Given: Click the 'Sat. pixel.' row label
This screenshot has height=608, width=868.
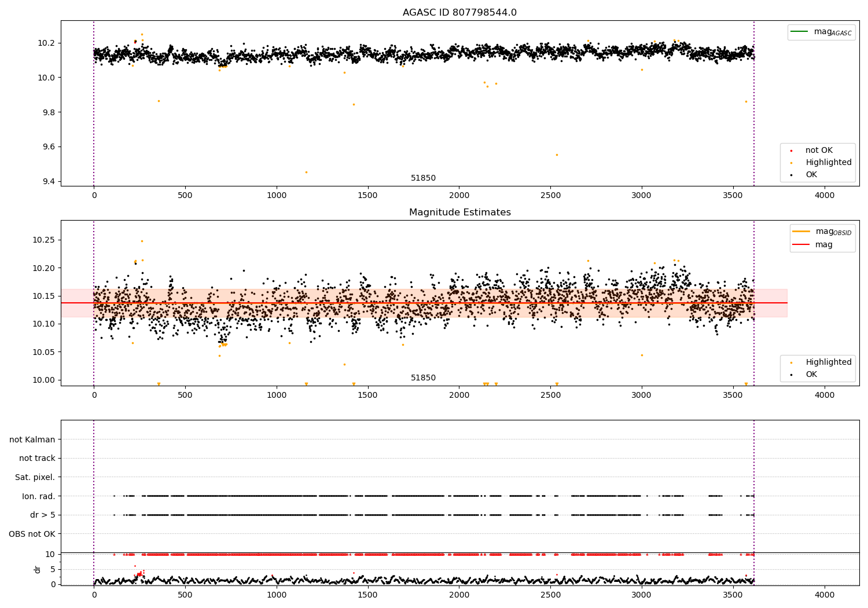Looking at the screenshot, I should [35, 477].
